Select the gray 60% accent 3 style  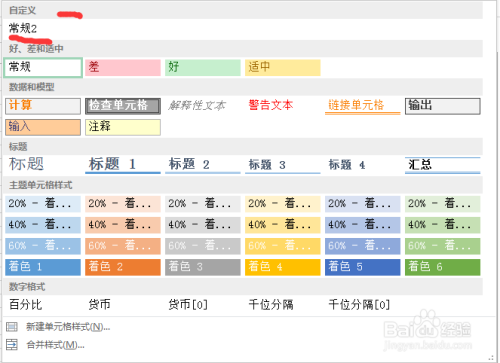(x=203, y=246)
